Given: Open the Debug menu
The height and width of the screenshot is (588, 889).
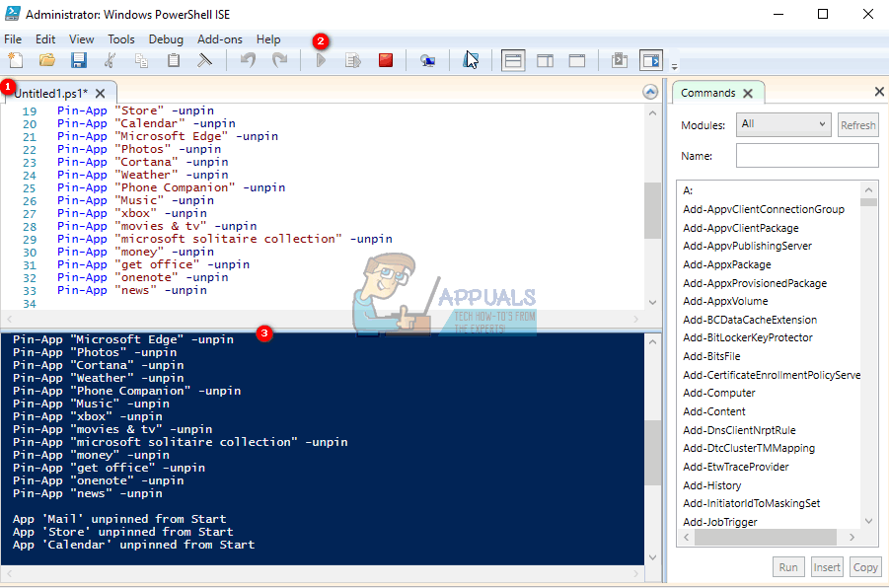Looking at the screenshot, I should [x=166, y=39].
